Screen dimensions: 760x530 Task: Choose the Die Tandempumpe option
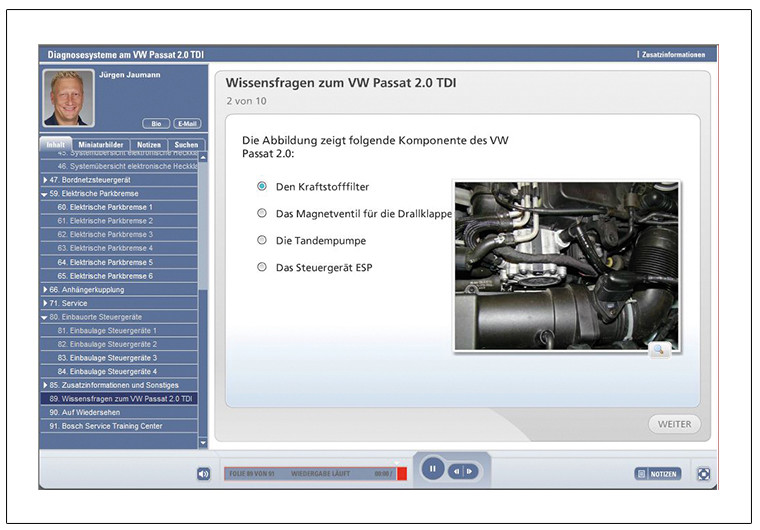coord(262,240)
